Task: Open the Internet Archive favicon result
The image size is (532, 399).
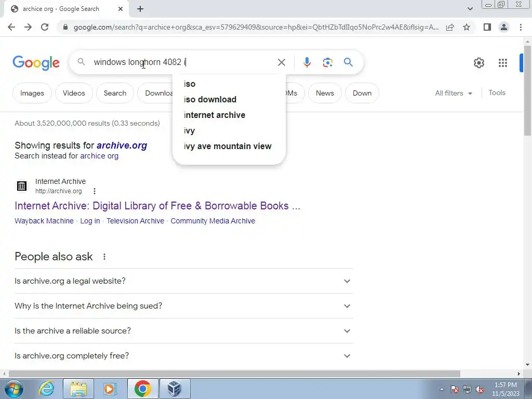Action: [x=22, y=186]
